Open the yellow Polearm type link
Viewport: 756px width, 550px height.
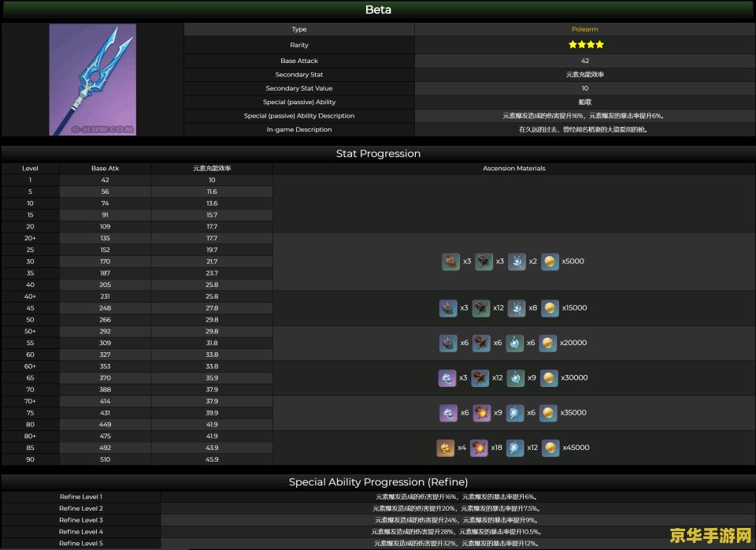click(x=584, y=29)
